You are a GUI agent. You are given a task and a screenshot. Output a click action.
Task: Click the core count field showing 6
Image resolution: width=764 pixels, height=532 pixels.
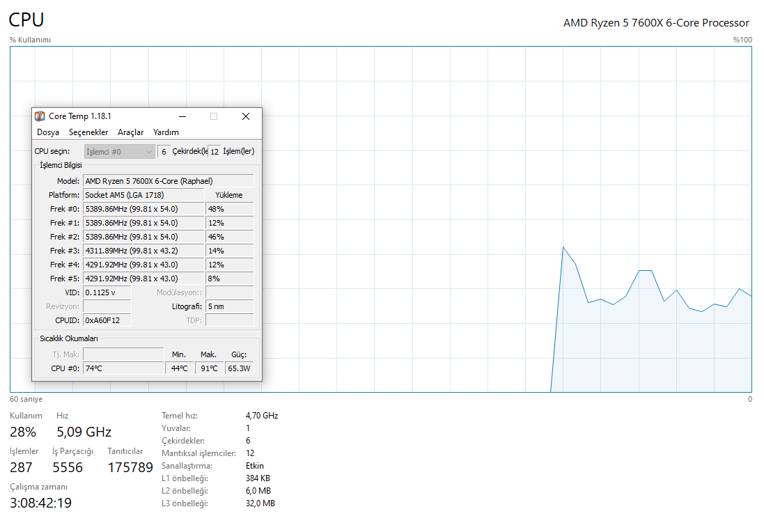tap(164, 152)
